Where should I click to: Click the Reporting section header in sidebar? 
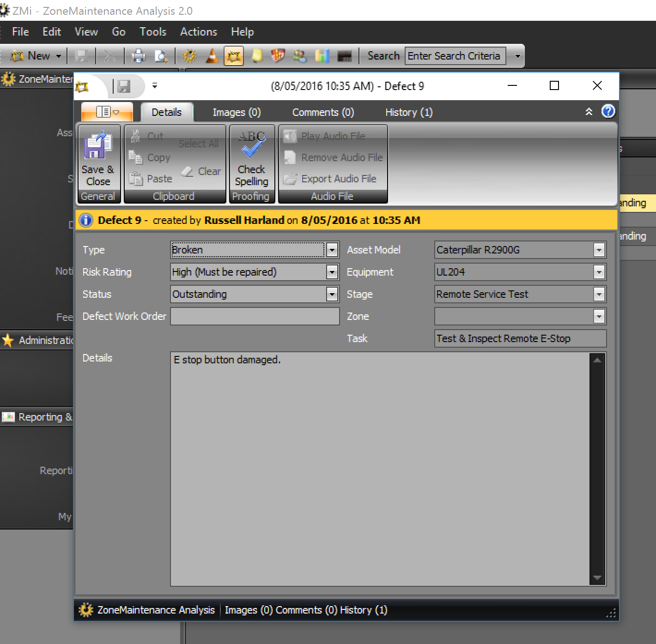coord(37,417)
